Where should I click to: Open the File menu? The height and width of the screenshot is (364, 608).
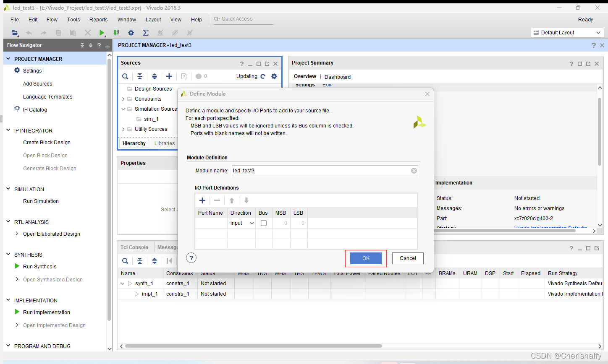[14, 20]
